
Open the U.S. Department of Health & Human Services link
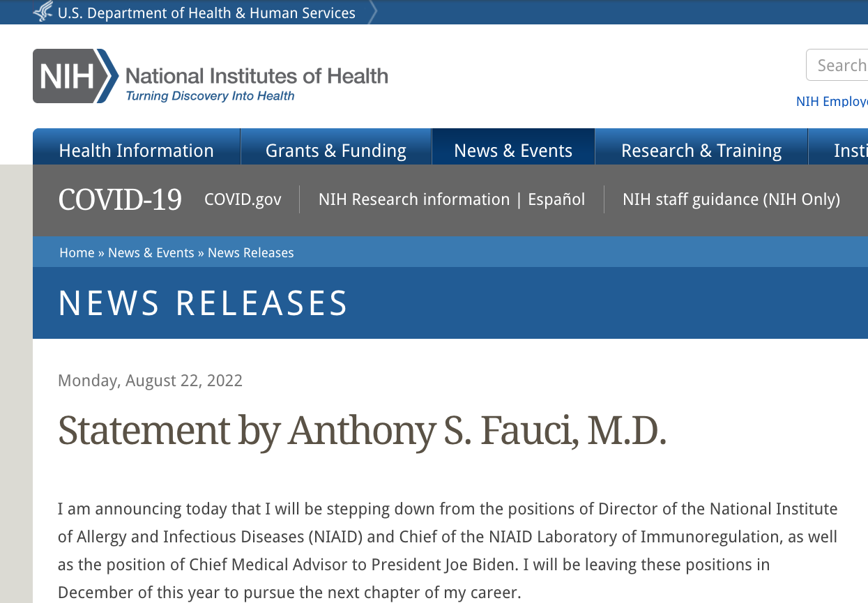[x=206, y=13]
